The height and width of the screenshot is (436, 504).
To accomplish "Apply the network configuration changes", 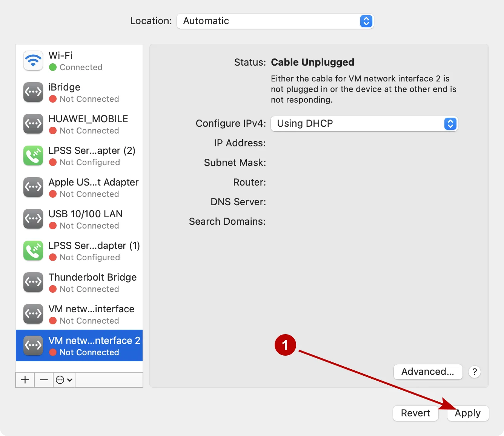I will tap(468, 413).
